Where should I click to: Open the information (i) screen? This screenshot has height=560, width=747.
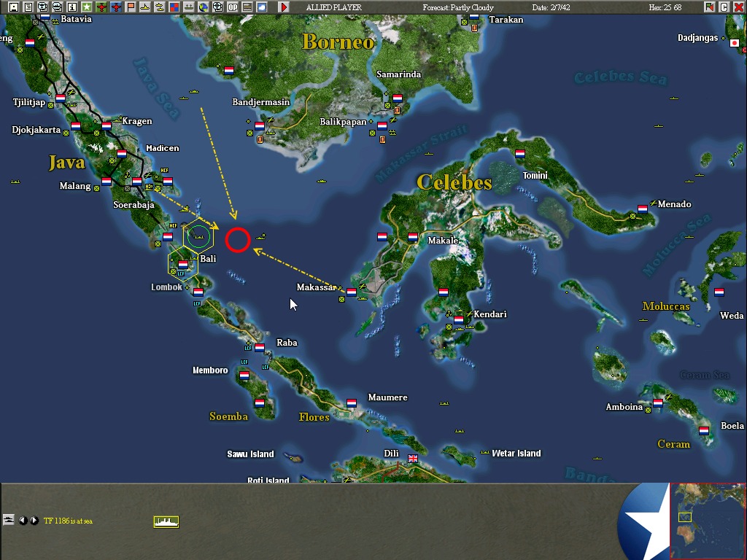72,7
